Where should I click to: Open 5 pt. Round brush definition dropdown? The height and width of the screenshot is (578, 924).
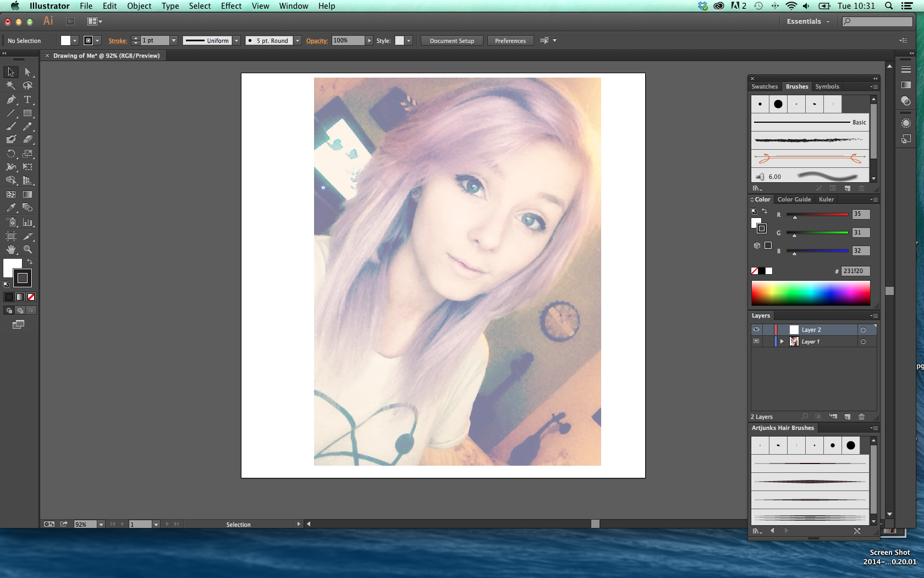[298, 41]
